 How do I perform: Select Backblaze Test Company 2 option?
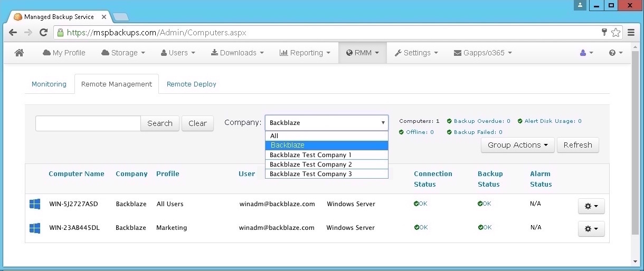tap(327, 164)
